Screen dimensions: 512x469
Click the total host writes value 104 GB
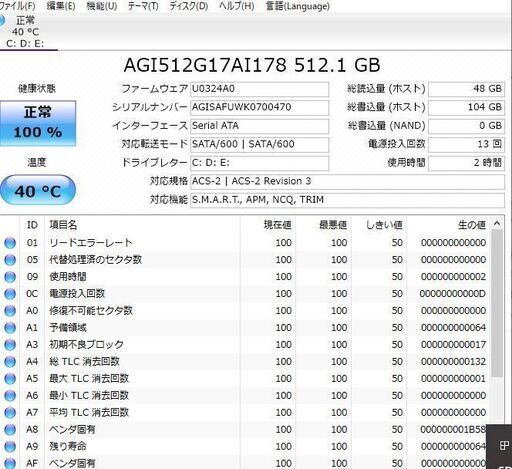466,107
